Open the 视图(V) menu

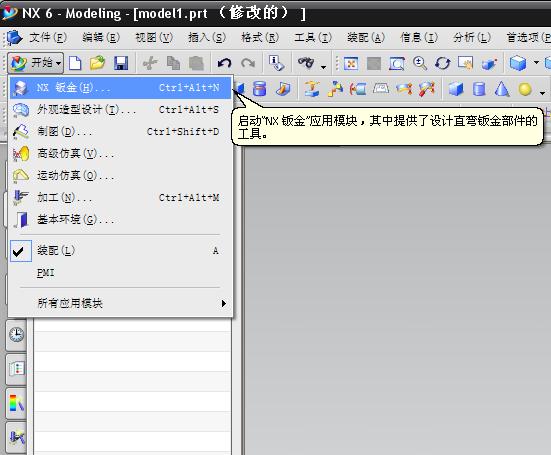154,37
